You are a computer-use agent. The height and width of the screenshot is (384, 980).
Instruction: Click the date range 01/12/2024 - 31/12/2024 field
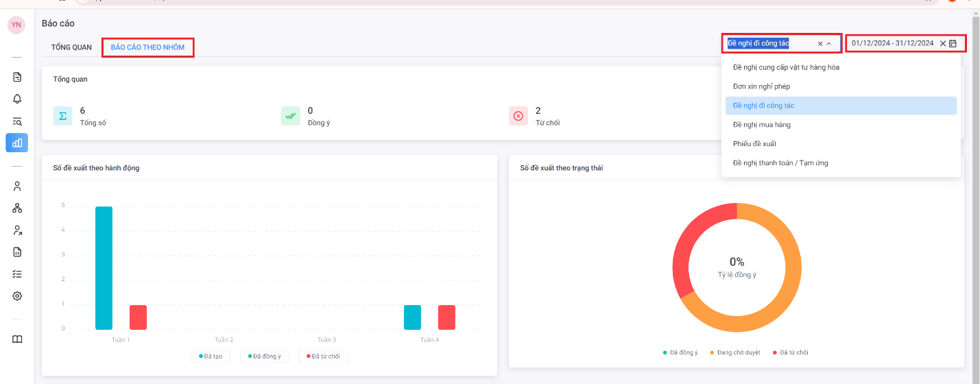pos(892,43)
